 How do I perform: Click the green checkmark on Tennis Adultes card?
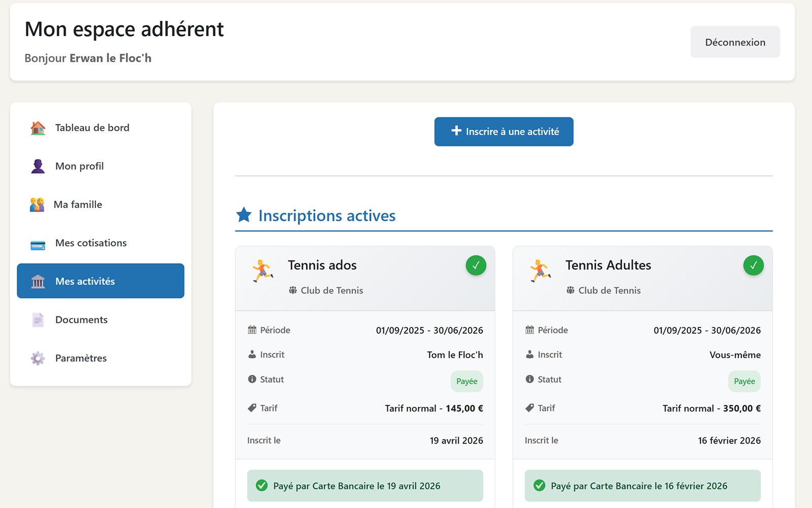click(754, 265)
